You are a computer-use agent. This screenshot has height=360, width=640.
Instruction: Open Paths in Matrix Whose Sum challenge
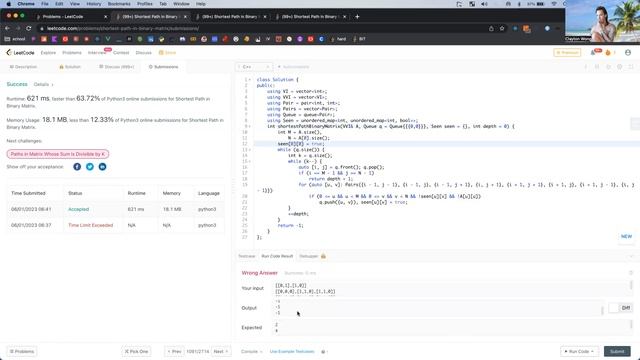pos(58,154)
